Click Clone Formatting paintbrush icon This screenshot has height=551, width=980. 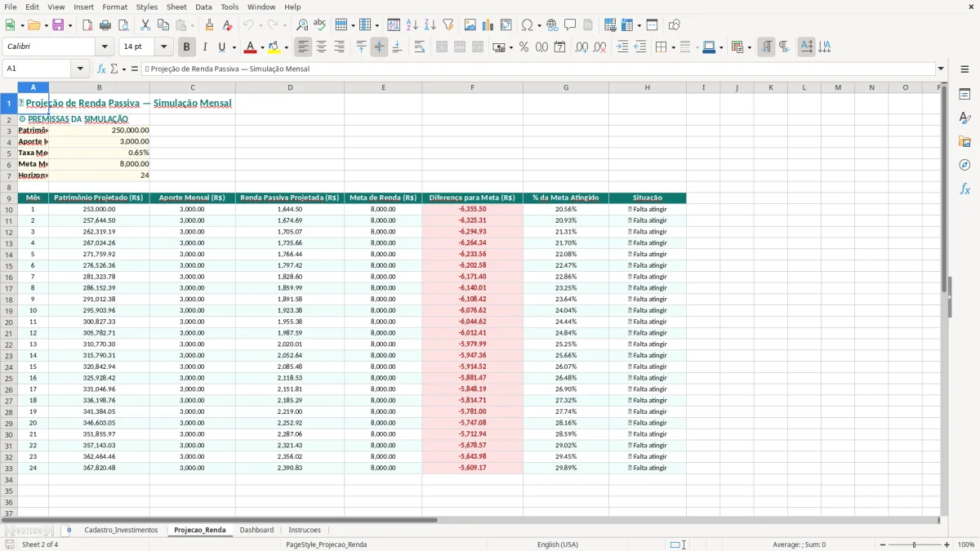coord(209,25)
